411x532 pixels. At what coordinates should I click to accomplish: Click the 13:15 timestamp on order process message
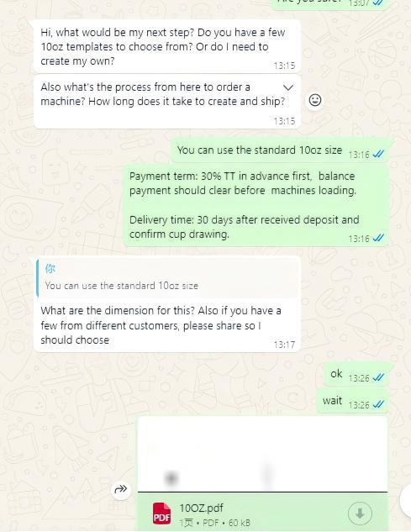point(284,121)
